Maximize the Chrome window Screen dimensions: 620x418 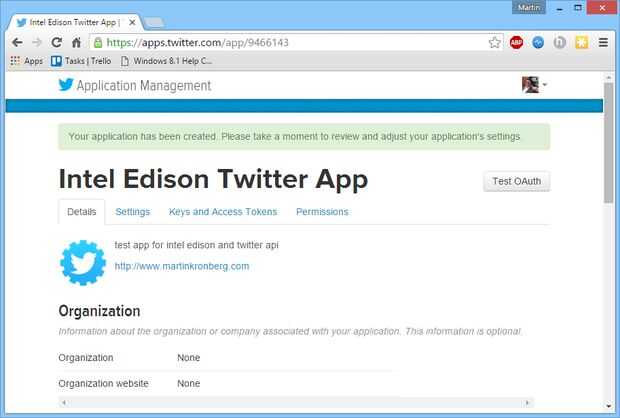pyautogui.click(x=578, y=8)
